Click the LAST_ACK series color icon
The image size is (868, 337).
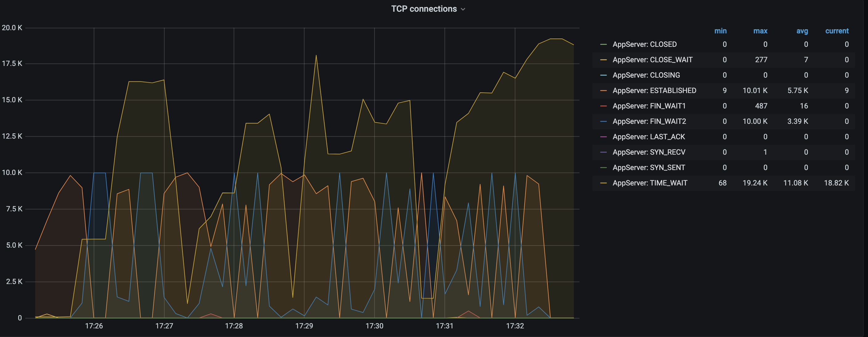[603, 137]
